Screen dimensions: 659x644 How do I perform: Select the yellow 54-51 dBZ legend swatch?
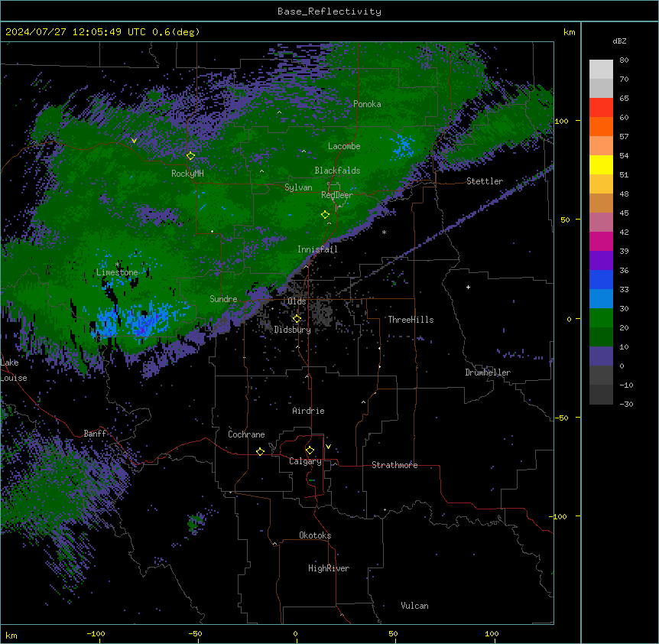601,165
